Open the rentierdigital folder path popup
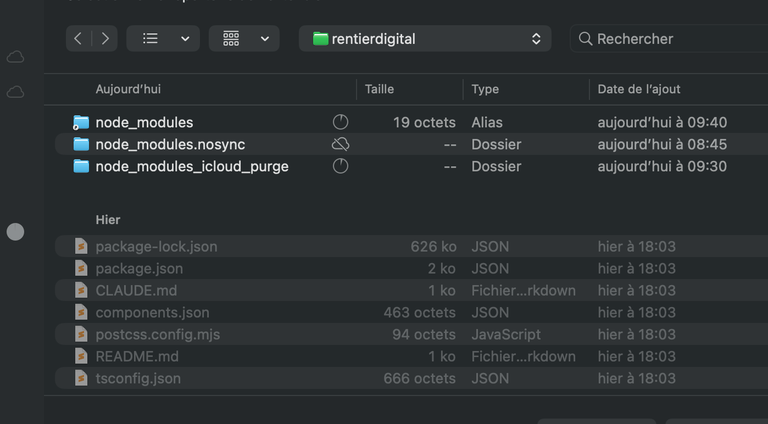Image resolution: width=768 pixels, height=424 pixels. pos(425,39)
